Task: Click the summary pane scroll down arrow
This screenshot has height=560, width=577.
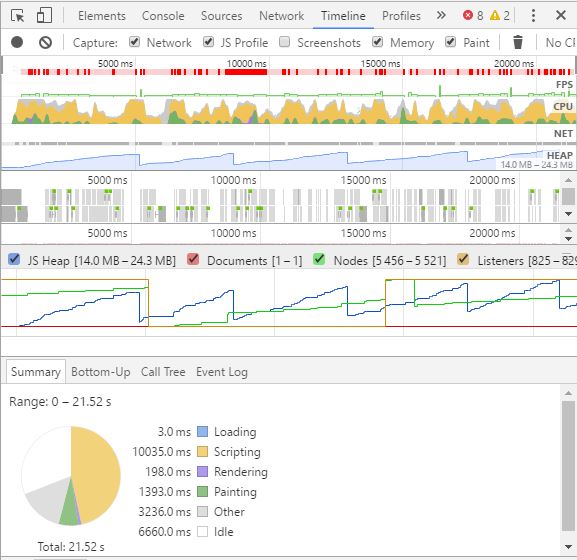Action: [x=568, y=546]
